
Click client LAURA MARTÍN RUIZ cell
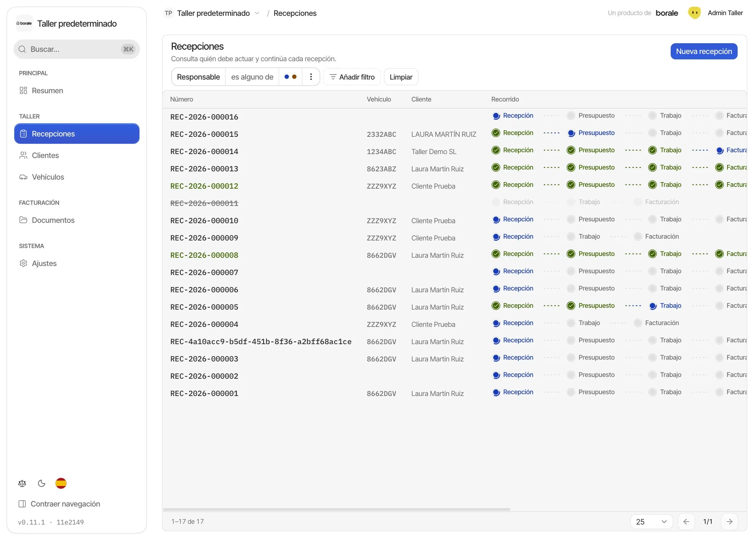point(444,134)
